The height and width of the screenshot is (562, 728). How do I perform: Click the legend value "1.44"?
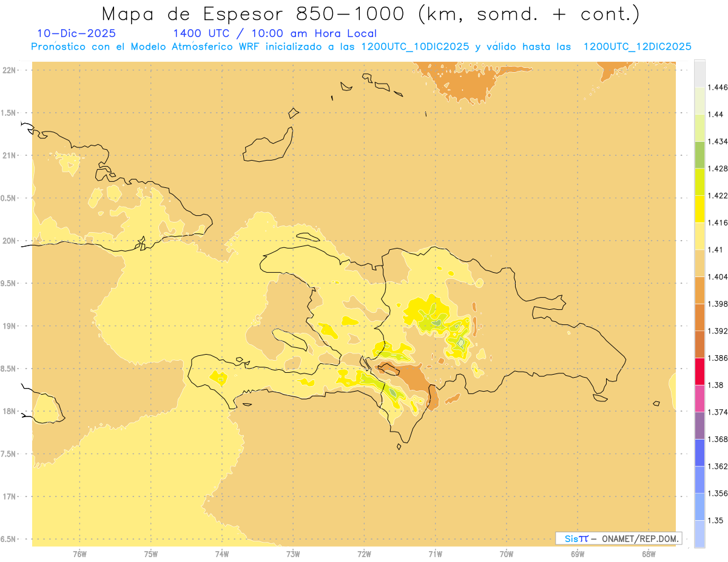(x=715, y=114)
